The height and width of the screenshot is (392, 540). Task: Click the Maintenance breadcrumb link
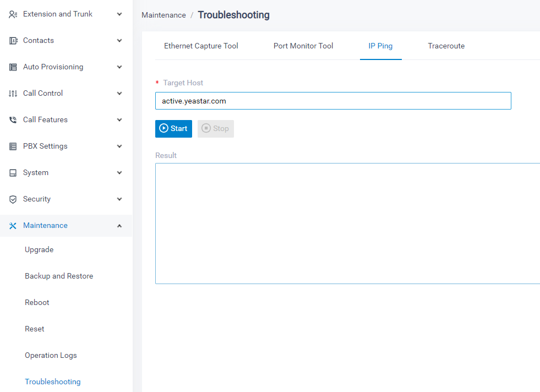pos(163,15)
